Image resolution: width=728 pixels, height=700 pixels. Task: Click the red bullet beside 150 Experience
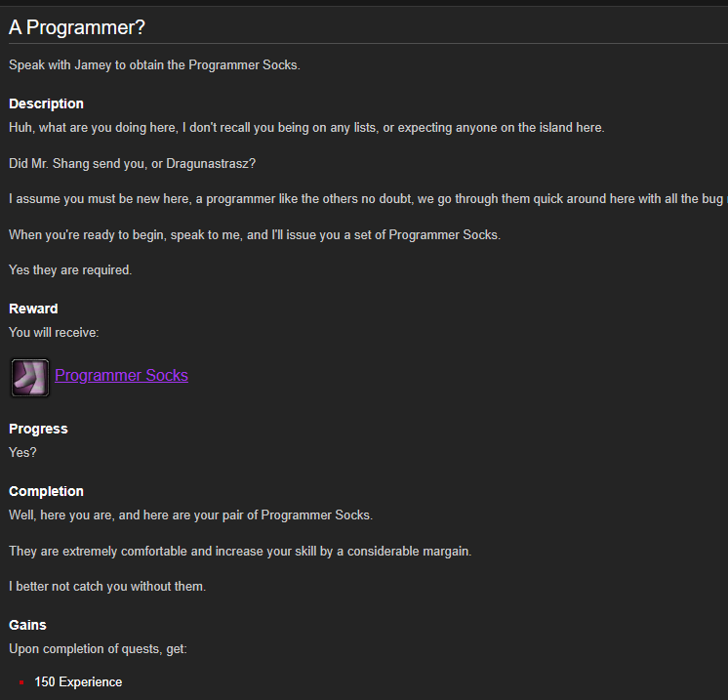(x=21, y=682)
